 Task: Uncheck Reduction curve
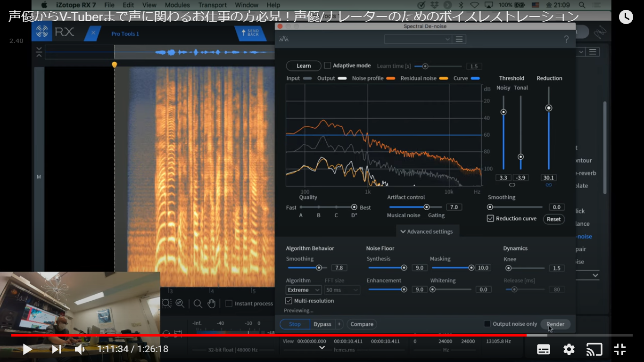coord(490,218)
